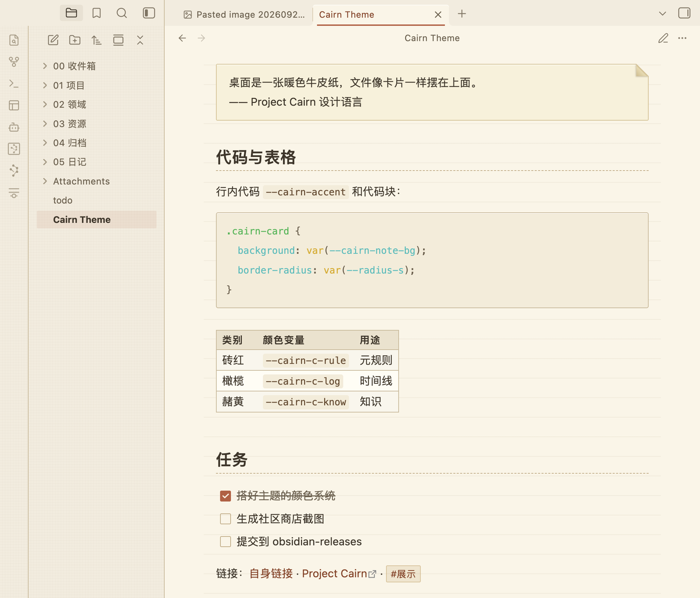Click the filter lines ribbon icon
Viewport: 700px width, 598px height.
pos(14,193)
